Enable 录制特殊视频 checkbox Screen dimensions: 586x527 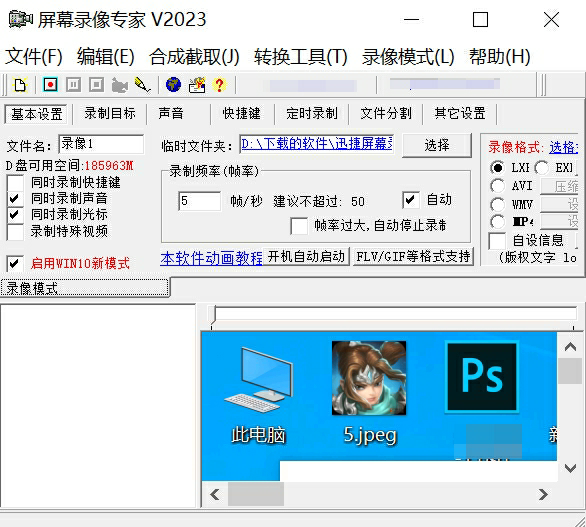pos(15,232)
